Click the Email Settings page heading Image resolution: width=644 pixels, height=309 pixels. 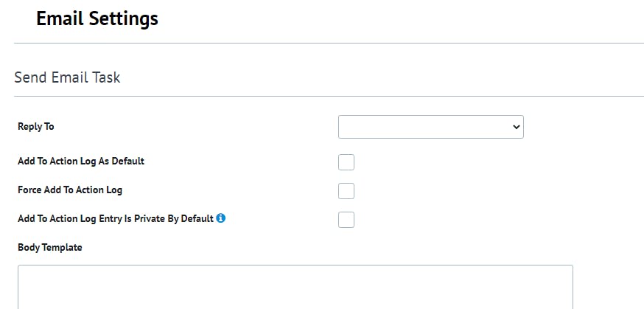[x=97, y=18]
